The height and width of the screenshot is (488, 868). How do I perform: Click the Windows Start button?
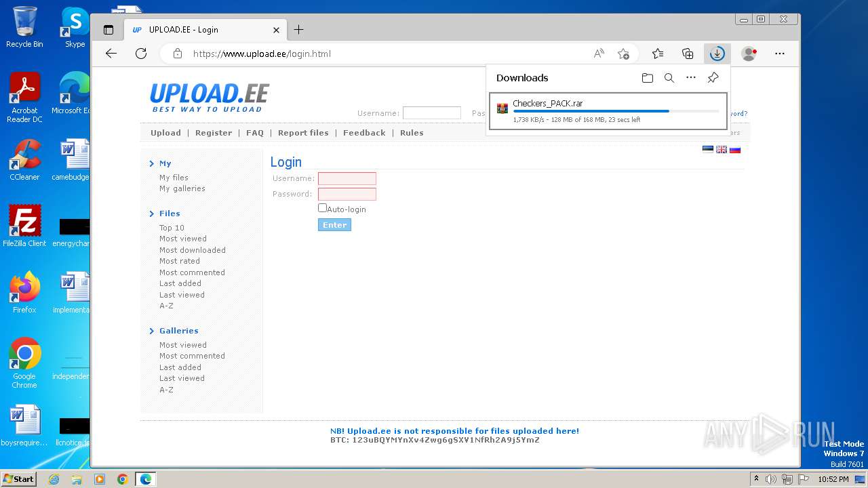pos(19,479)
